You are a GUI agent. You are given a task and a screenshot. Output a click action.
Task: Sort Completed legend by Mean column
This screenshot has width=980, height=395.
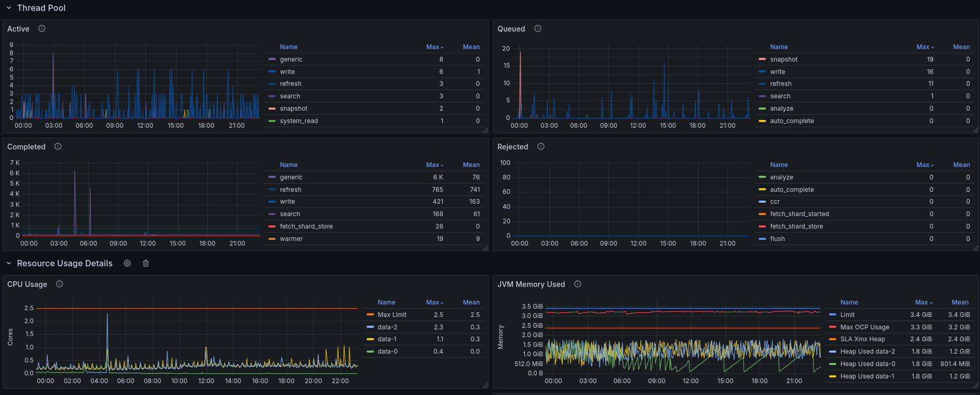coord(471,165)
